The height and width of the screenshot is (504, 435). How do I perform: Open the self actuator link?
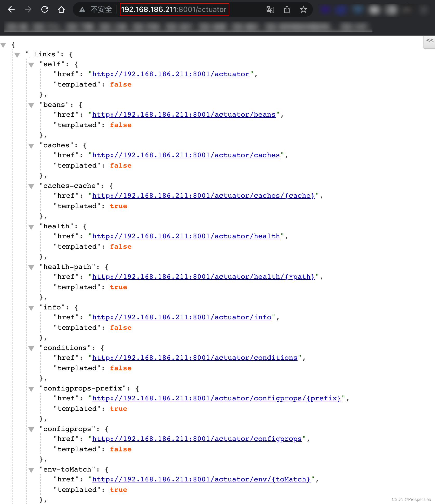[171, 74]
